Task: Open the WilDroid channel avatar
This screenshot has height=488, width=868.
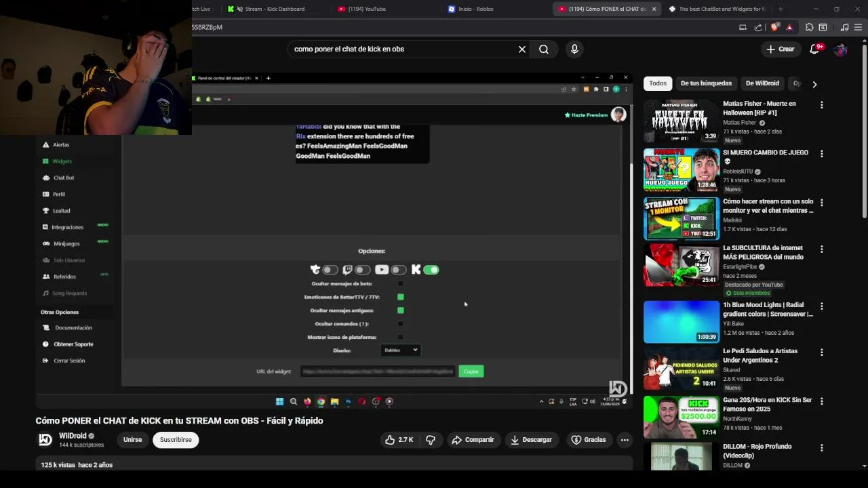Action: [45, 440]
